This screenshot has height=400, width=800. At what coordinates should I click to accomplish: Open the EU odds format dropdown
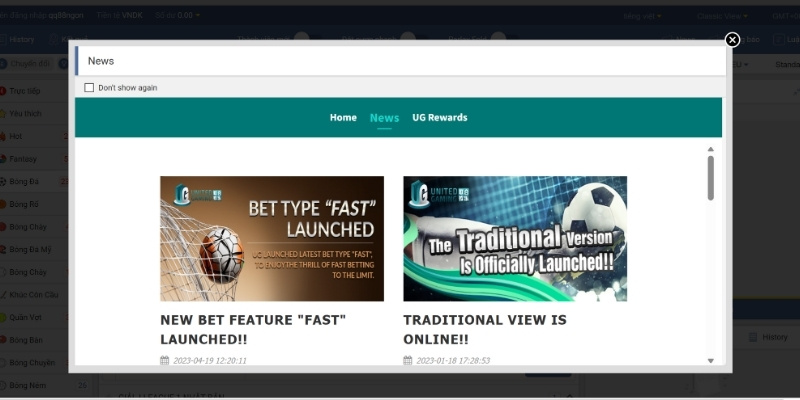tap(740, 65)
